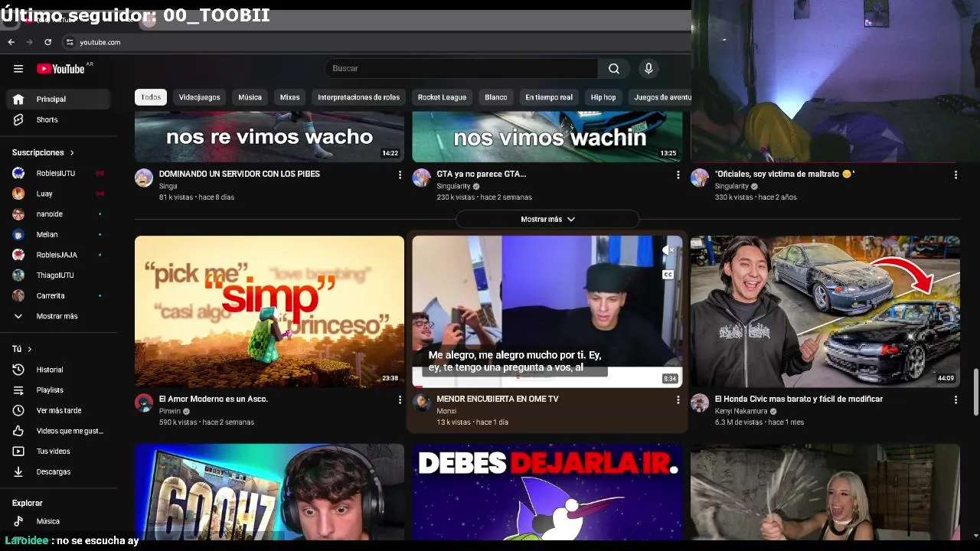Open video title El Amor Moderno es un Asco
980x551 pixels.
coord(213,399)
